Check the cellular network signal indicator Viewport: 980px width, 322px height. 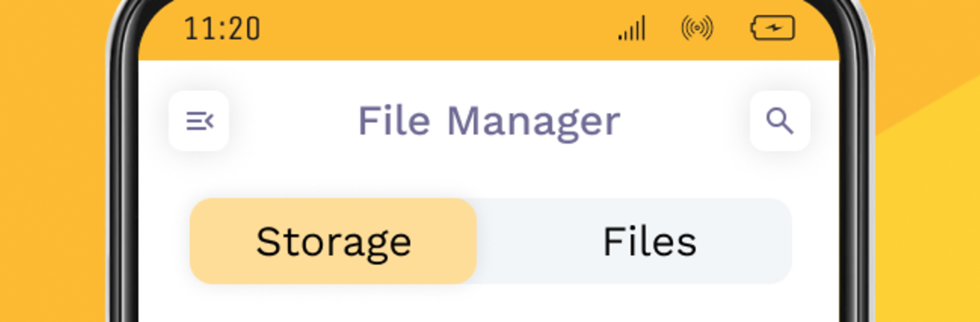pyautogui.click(x=632, y=29)
